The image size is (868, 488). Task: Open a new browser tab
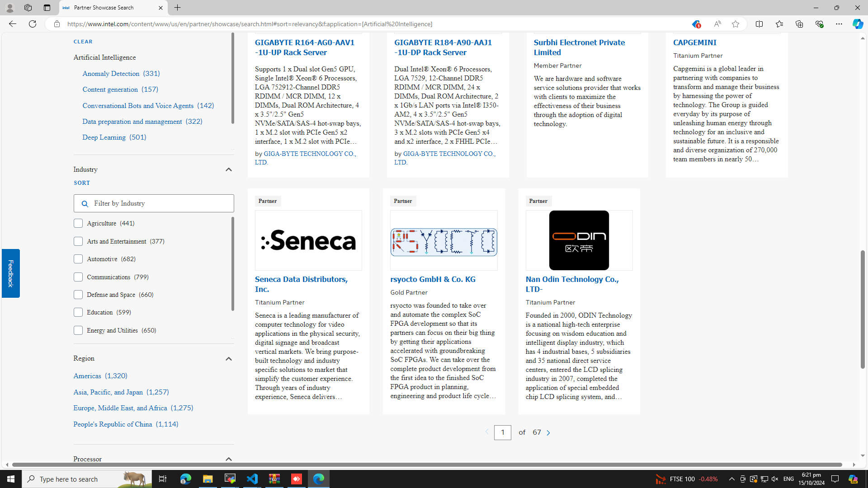pyautogui.click(x=177, y=8)
